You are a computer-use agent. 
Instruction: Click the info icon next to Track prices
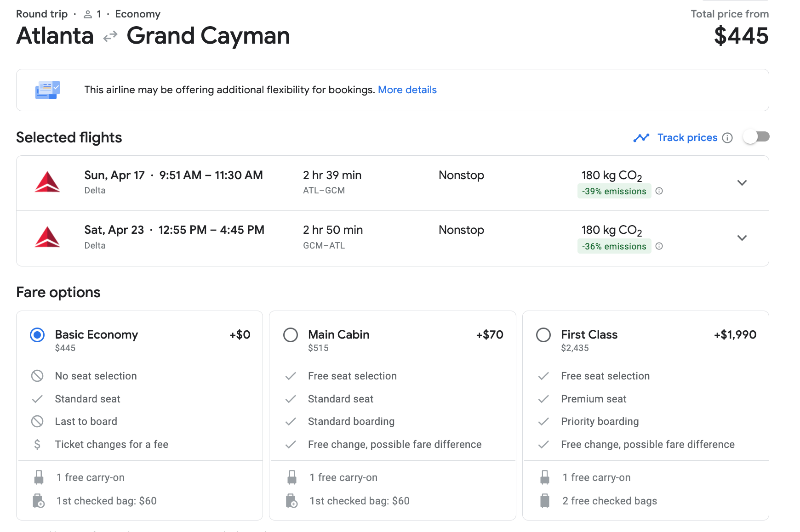727,138
